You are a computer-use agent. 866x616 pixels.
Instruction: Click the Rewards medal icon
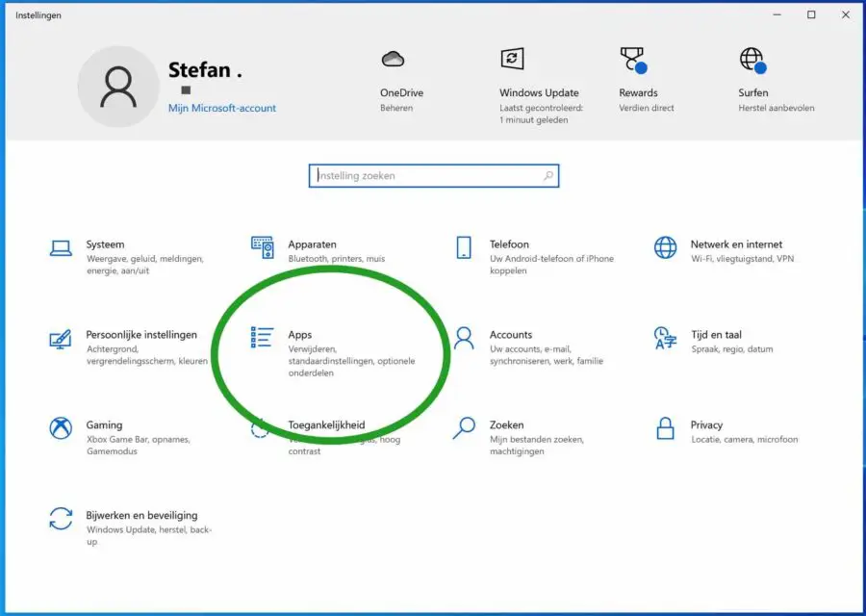(x=633, y=60)
